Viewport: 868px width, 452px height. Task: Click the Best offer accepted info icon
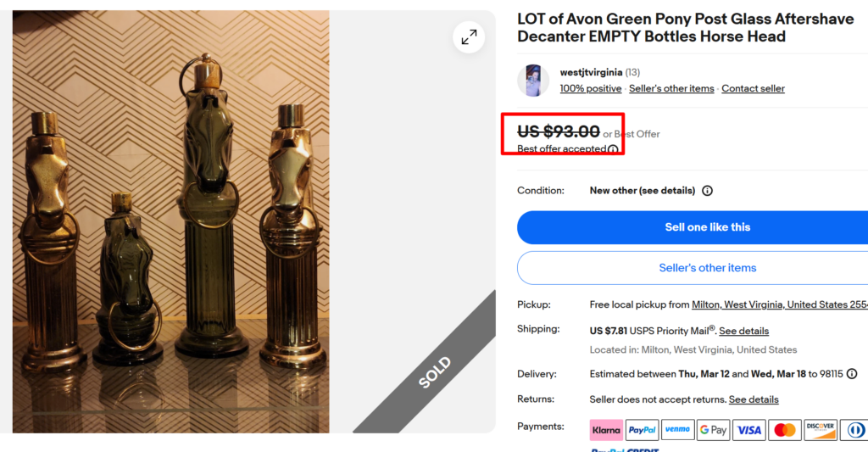click(613, 149)
